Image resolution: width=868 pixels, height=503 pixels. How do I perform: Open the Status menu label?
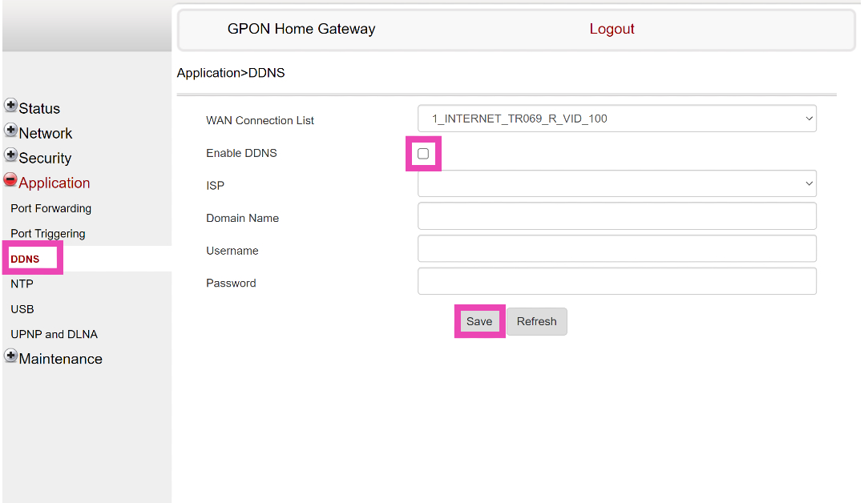(x=39, y=108)
